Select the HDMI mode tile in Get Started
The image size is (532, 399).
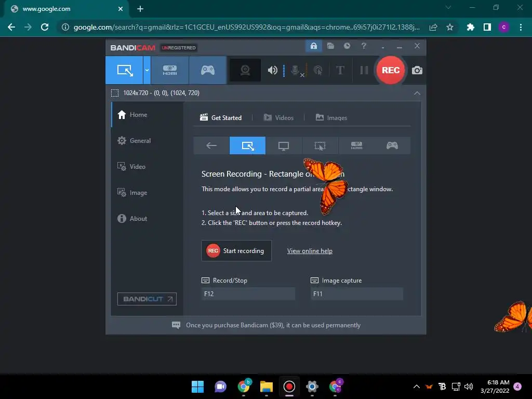(x=356, y=145)
